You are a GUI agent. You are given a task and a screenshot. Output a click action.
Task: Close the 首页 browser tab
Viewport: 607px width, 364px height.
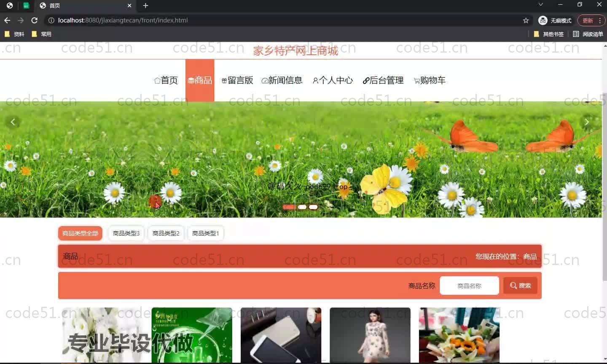click(129, 5)
